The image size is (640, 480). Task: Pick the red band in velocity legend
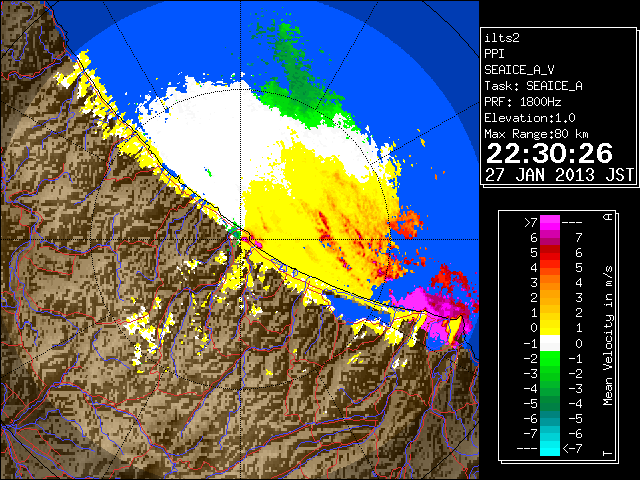550,253
